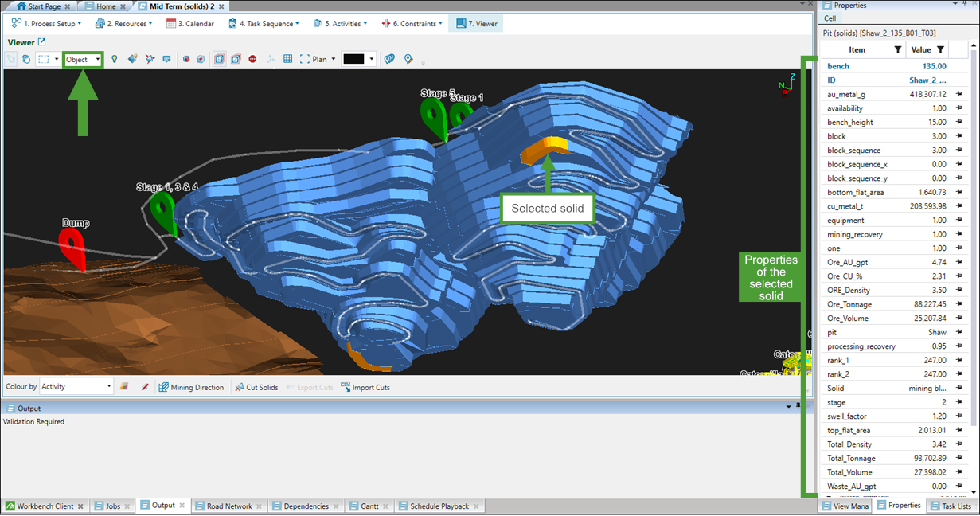Click the Cut Solids button
980x516 pixels.
[x=256, y=387]
